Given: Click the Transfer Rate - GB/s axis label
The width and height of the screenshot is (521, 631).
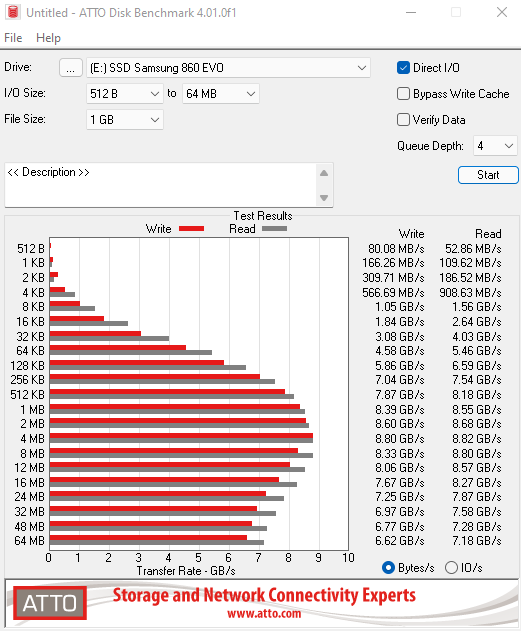Looking at the screenshot, I should [186, 571].
